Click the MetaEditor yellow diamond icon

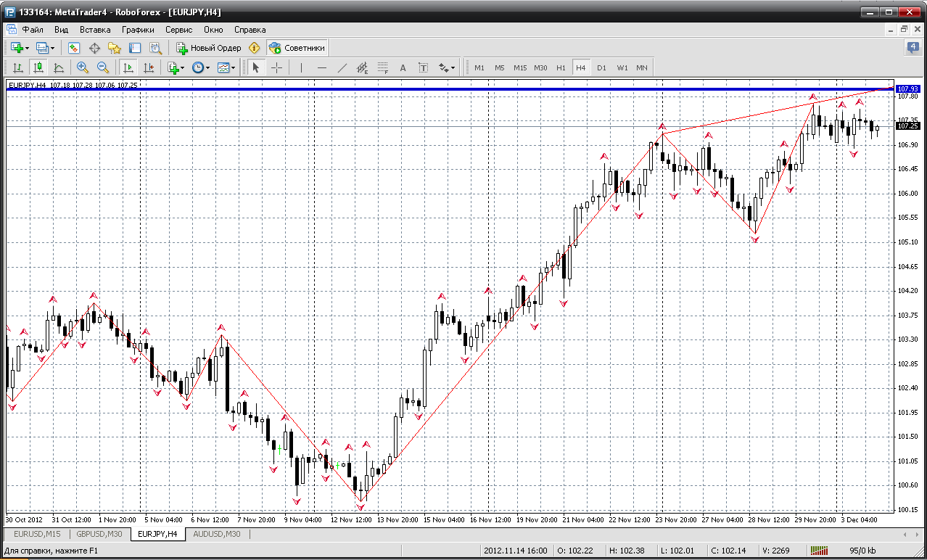click(x=254, y=48)
